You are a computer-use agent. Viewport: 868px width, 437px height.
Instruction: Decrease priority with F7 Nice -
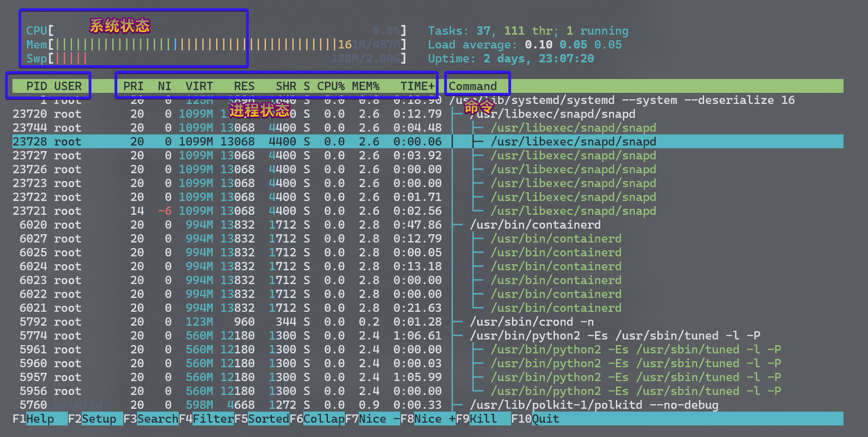pos(379,419)
